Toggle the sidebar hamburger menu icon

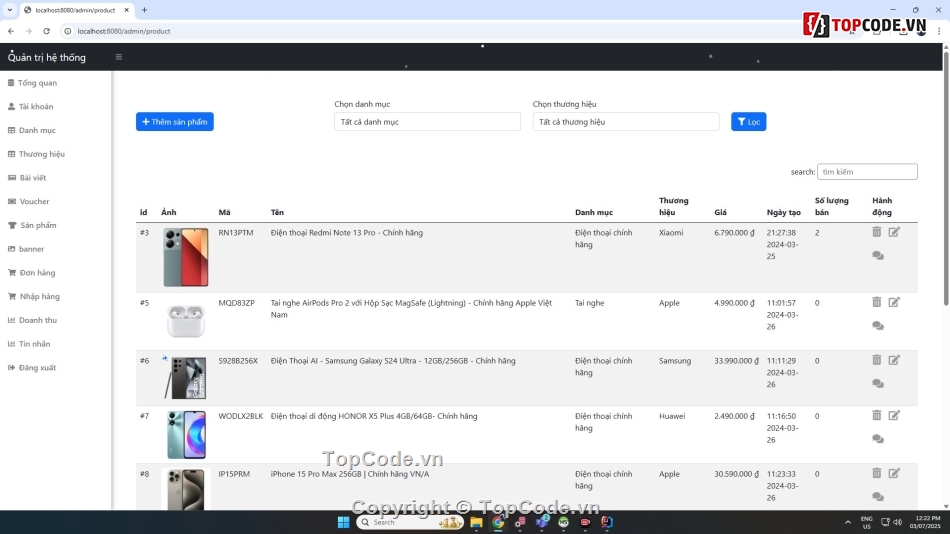pos(119,57)
